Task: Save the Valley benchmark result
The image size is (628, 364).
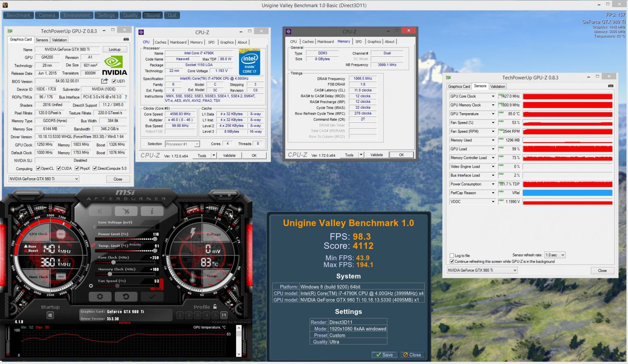Action: point(385,355)
